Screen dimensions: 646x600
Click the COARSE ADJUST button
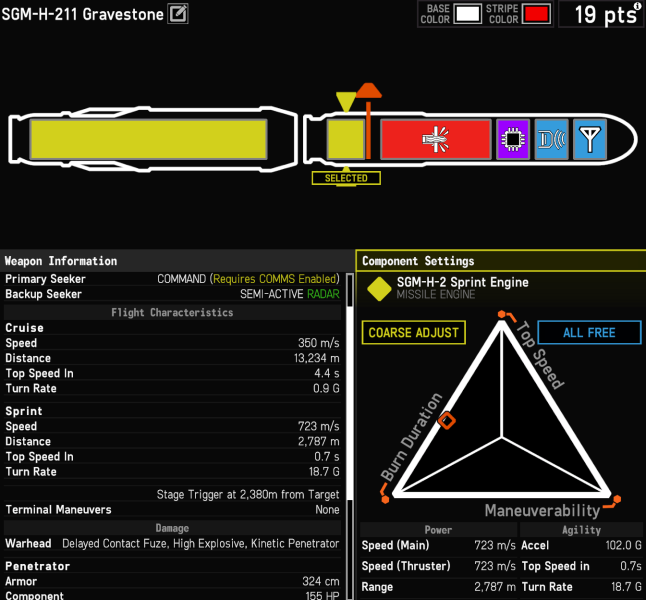414,333
